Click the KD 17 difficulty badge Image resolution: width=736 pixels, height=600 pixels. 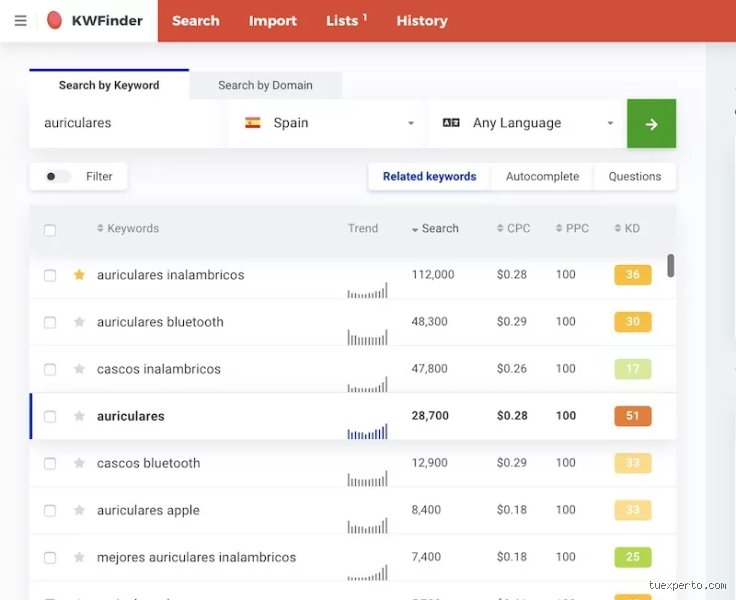(633, 369)
